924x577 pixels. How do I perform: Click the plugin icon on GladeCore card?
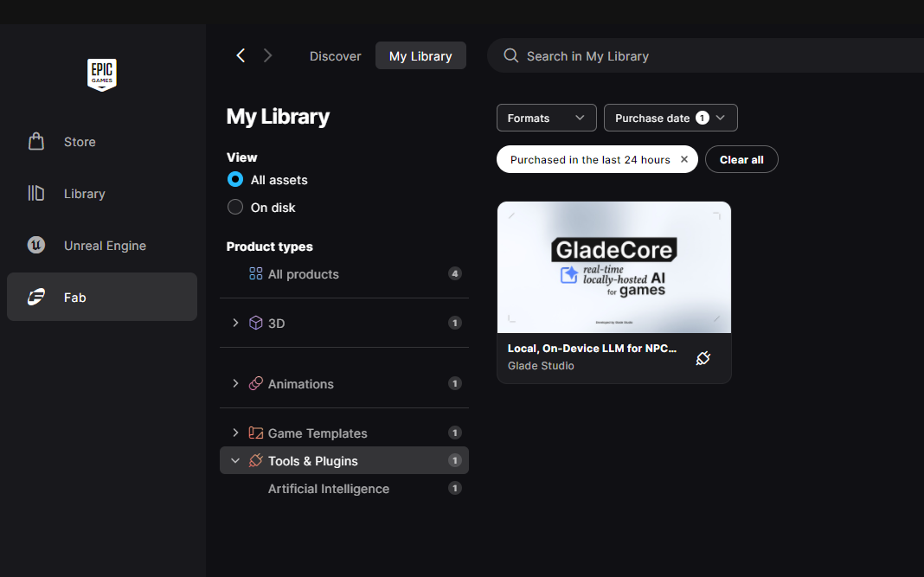pyautogui.click(x=703, y=358)
